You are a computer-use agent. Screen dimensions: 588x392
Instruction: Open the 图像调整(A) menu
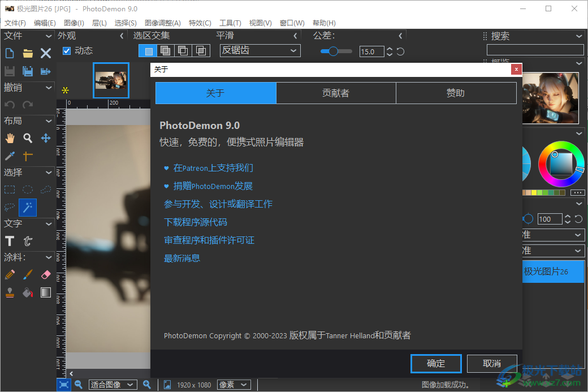(x=163, y=23)
